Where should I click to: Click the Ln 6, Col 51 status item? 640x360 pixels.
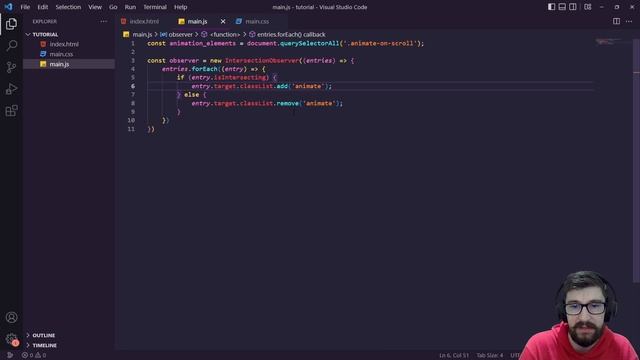point(454,355)
